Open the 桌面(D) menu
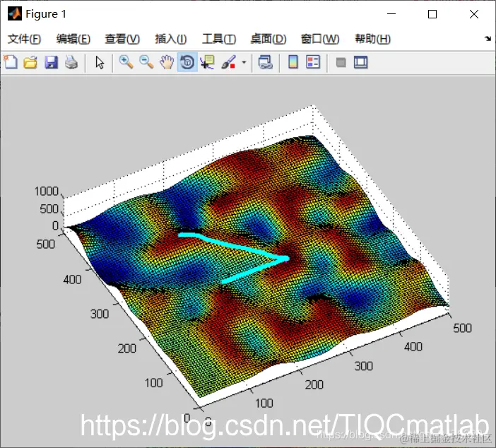 tap(268, 39)
